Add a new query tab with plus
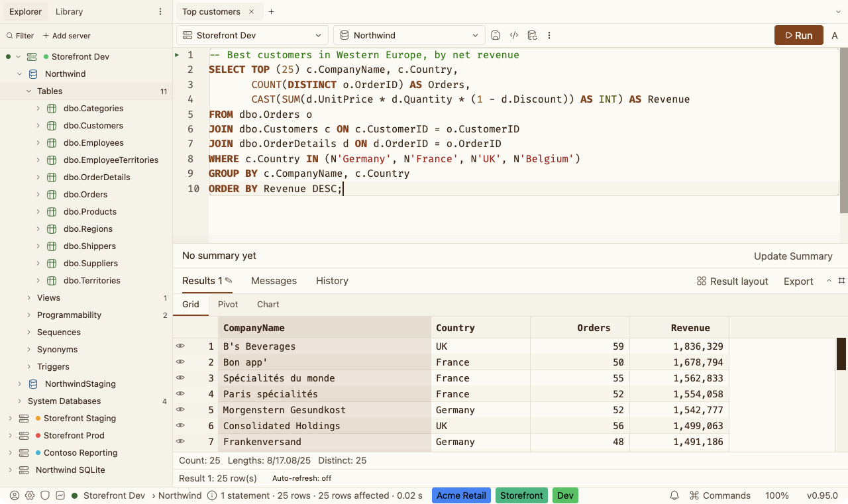 click(272, 12)
